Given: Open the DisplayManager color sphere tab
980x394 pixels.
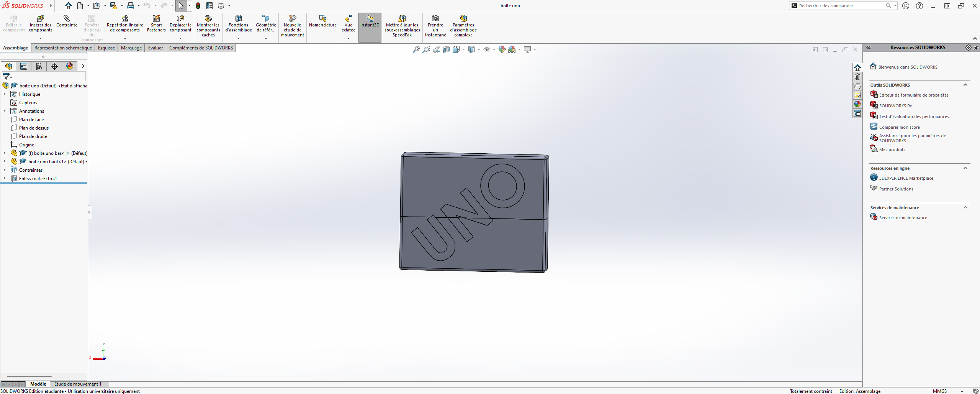Looking at the screenshot, I should [70, 66].
